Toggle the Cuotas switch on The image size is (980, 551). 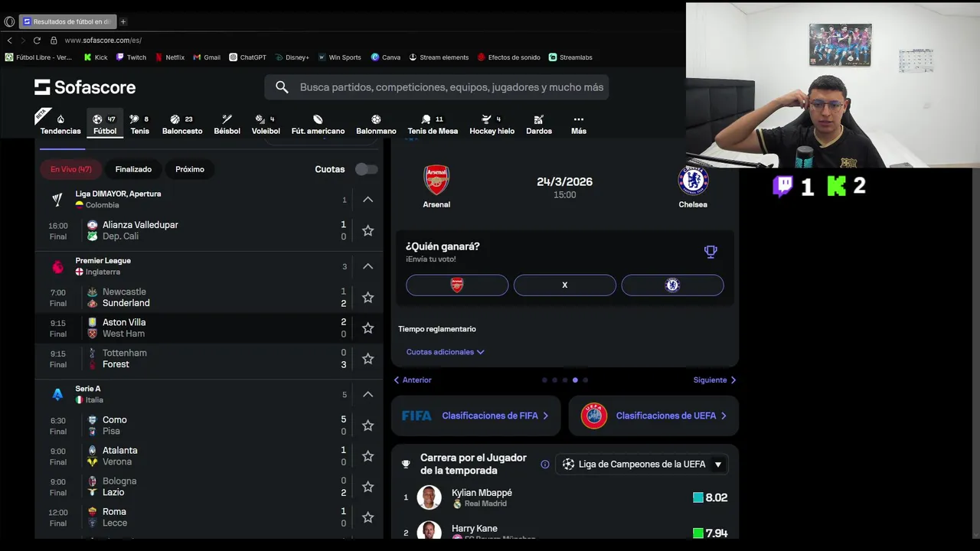coord(366,169)
